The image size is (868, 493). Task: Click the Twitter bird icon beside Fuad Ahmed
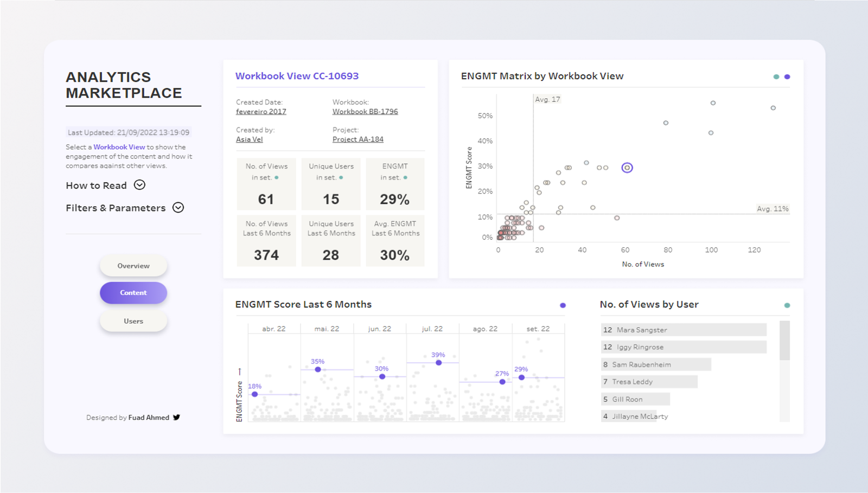click(176, 417)
